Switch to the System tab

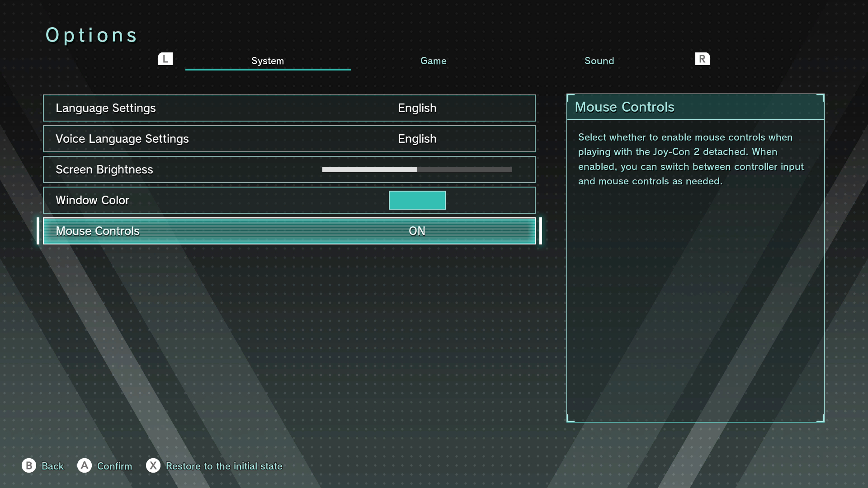point(268,61)
